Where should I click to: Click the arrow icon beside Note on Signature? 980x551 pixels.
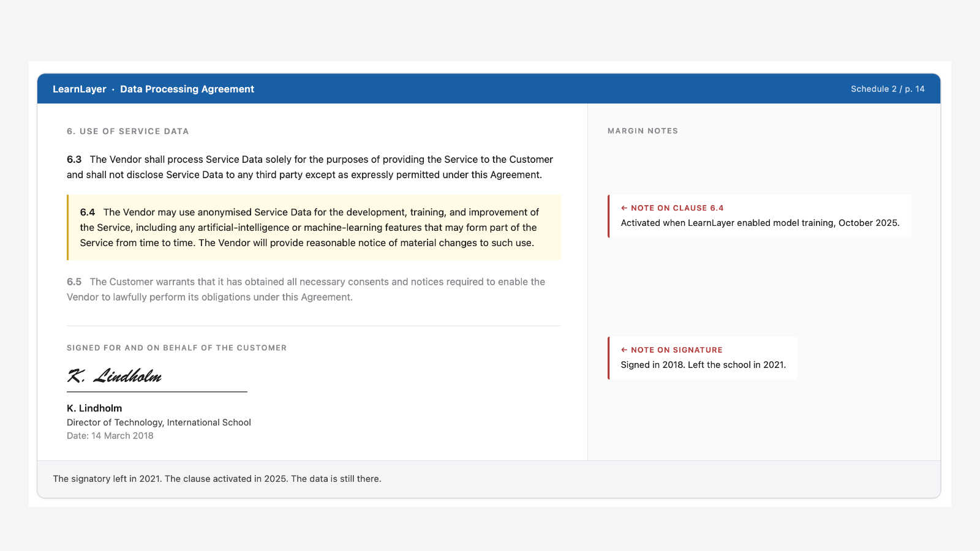tap(624, 350)
